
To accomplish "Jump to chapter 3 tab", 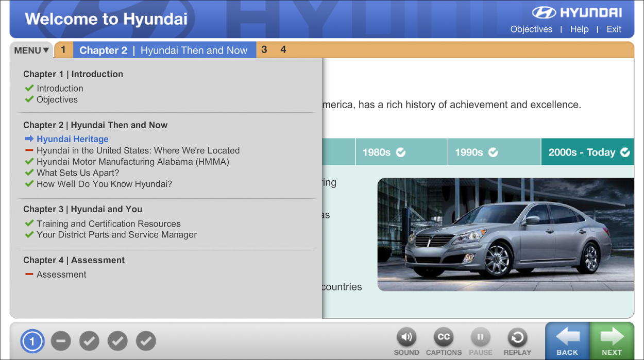I will pyautogui.click(x=264, y=50).
